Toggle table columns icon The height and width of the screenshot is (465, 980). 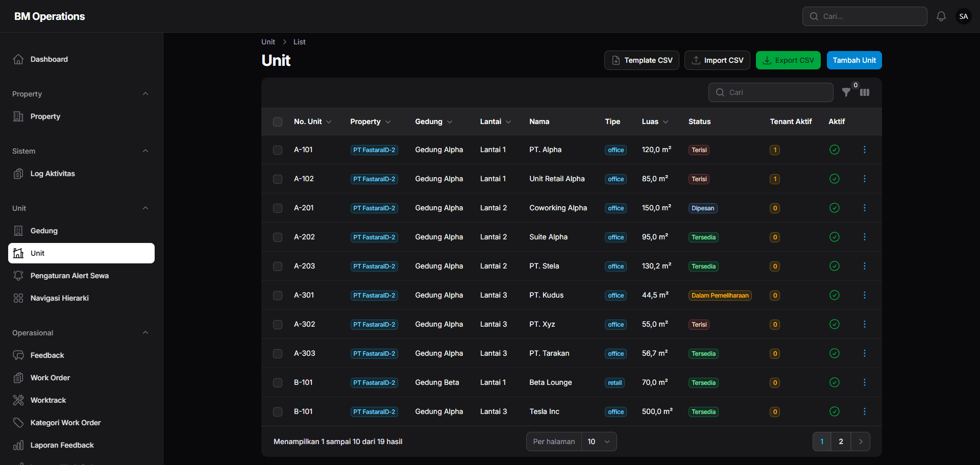pos(865,92)
